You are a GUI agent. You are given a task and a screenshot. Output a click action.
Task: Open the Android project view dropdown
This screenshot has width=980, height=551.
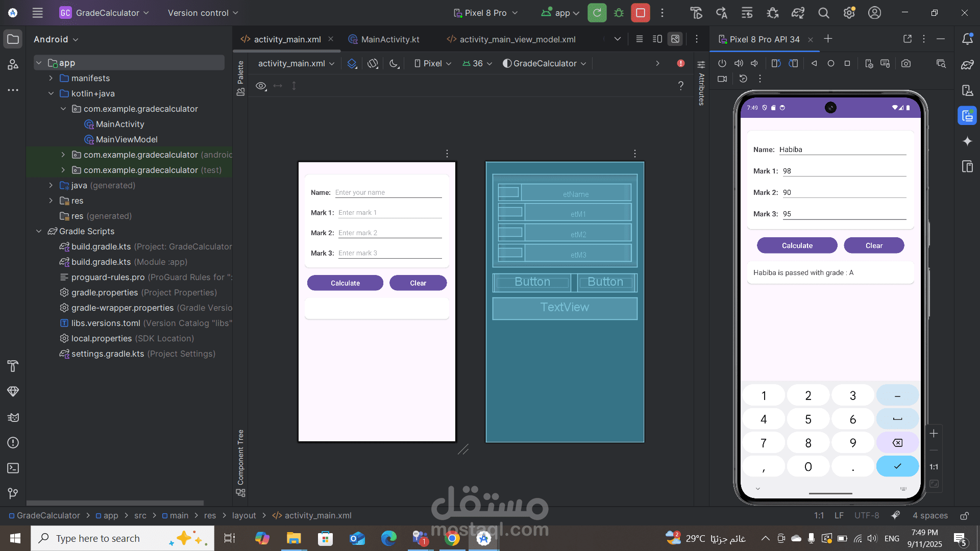(56, 39)
